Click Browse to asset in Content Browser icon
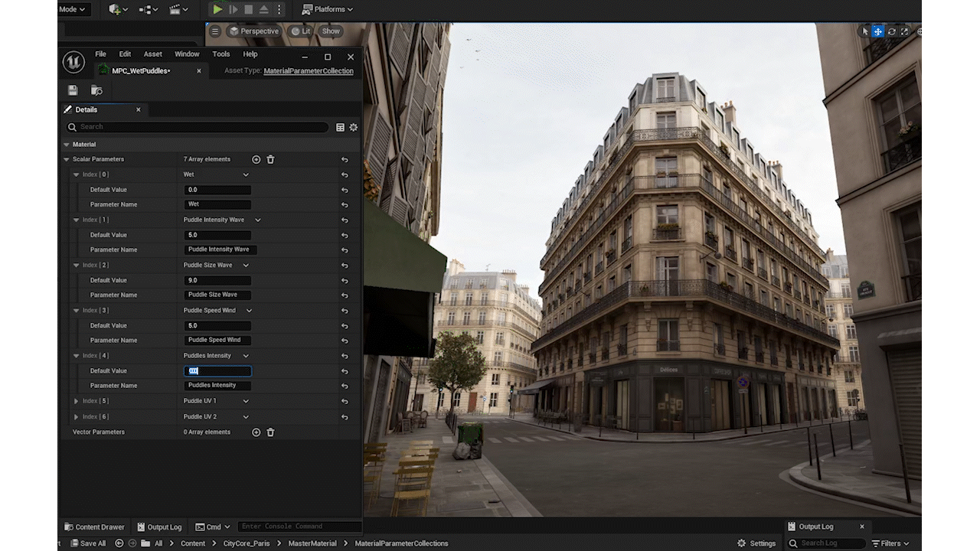Image resolution: width=980 pixels, height=551 pixels. coord(96,90)
